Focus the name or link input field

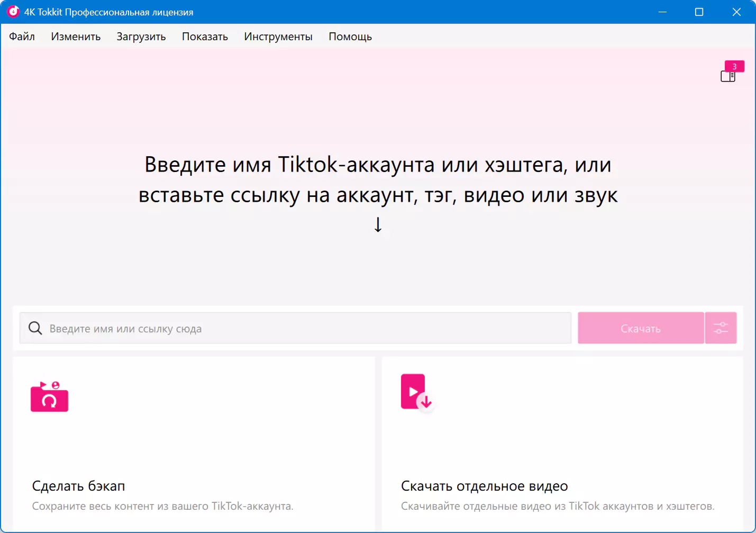tap(295, 328)
